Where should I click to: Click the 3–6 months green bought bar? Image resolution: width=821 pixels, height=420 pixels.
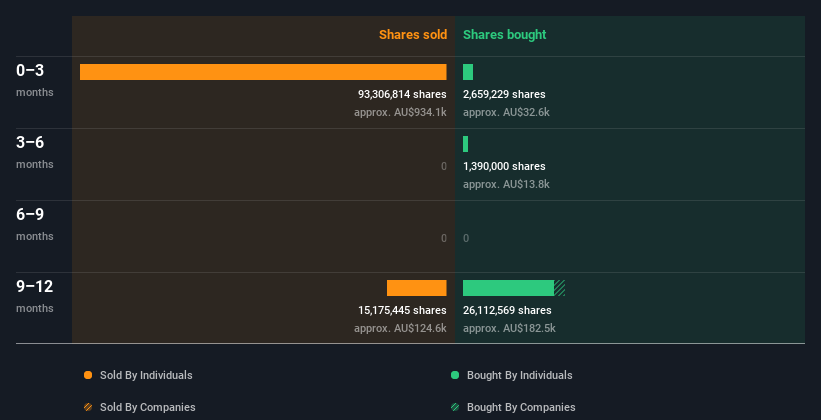point(465,144)
